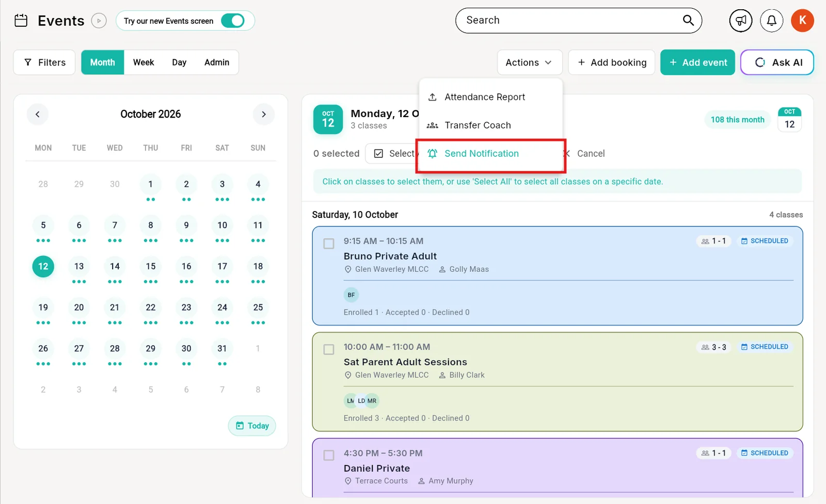Click the BF attendee avatar

[x=351, y=295]
